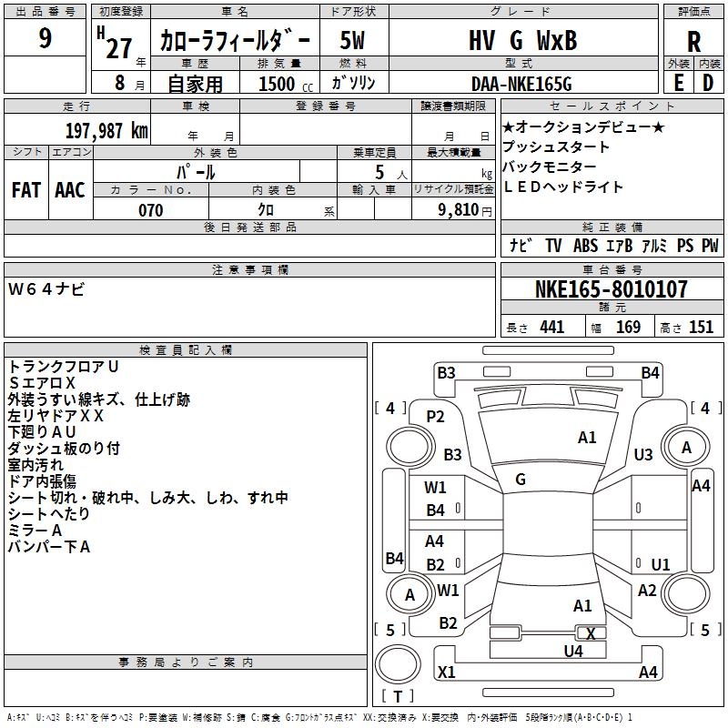
Task: Click the U3 dent mark on diagram
Action: coord(643,454)
